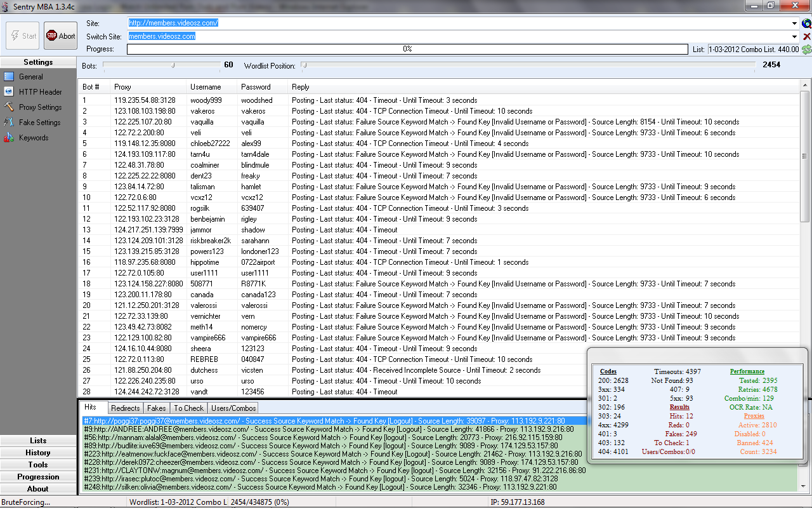Viewport: 812px width, 508px height.
Task: Click the List combo list field
Action: 754,49
